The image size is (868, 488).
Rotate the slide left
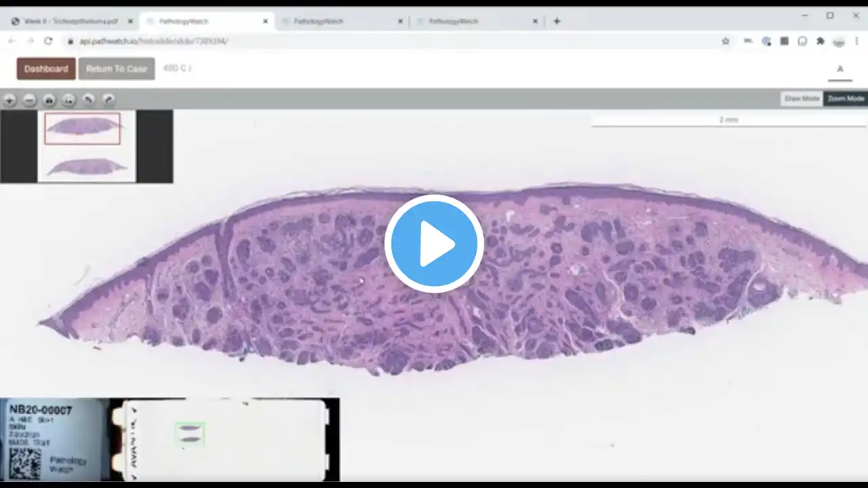pyautogui.click(x=88, y=100)
